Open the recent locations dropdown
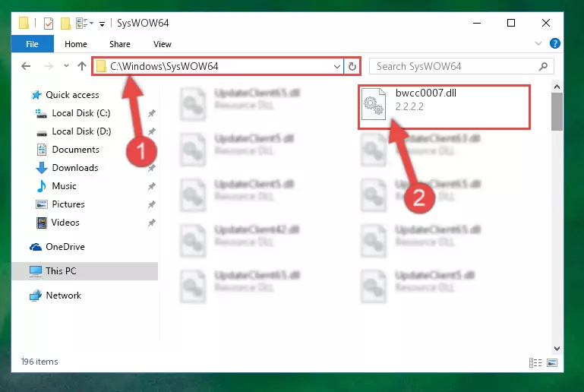This screenshot has width=584, height=392. 66,65
